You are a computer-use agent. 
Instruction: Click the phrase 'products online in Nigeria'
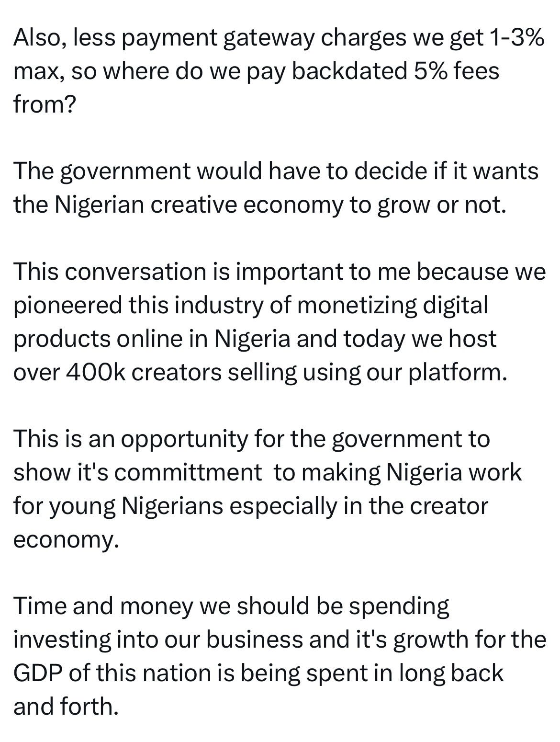152,339
